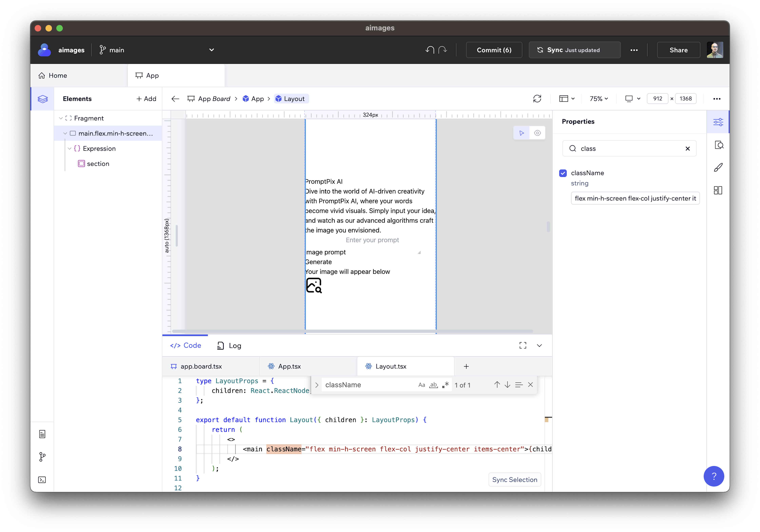Collapse the Fragment tree node
The height and width of the screenshot is (532, 760).
[x=61, y=118]
